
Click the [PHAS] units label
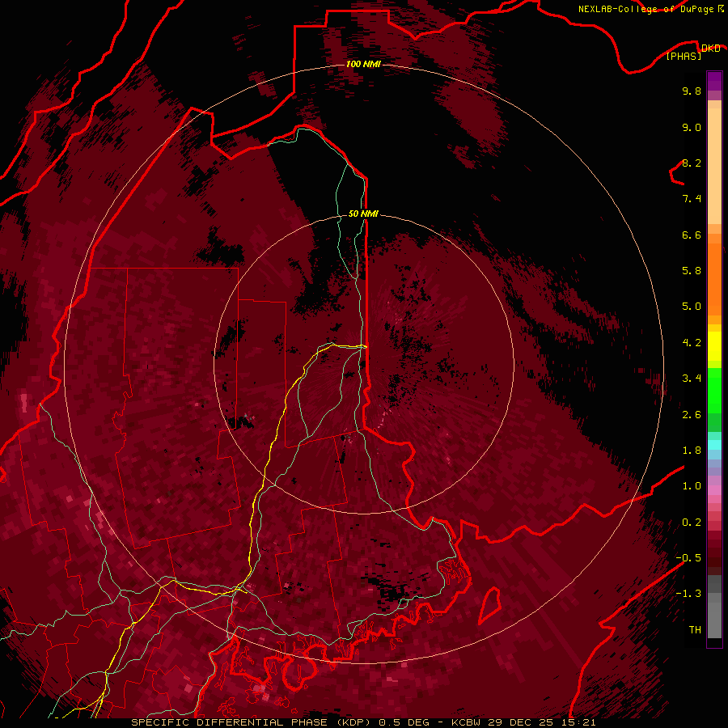pyautogui.click(x=684, y=57)
